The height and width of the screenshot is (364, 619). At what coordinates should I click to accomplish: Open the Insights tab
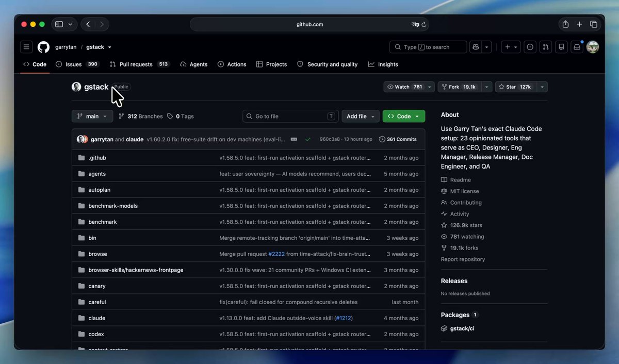pos(383,64)
